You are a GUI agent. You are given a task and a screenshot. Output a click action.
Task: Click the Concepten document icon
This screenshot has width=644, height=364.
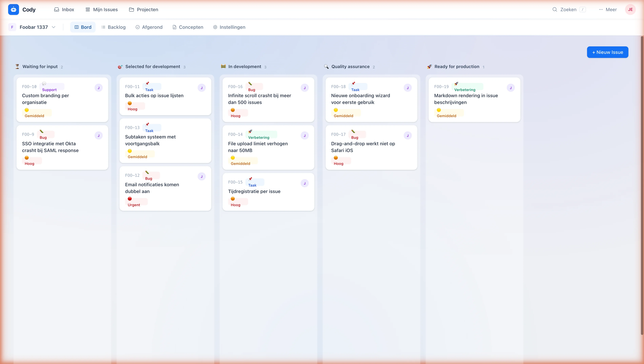pos(174,27)
